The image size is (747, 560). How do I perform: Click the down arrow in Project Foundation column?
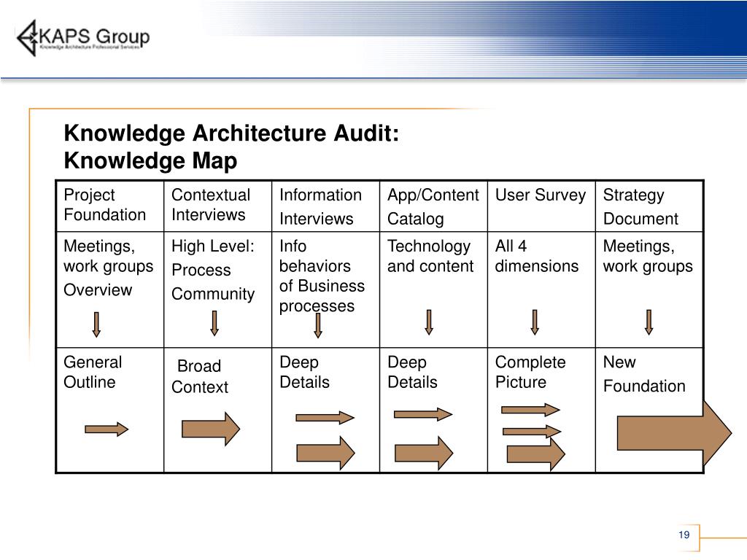(96, 324)
